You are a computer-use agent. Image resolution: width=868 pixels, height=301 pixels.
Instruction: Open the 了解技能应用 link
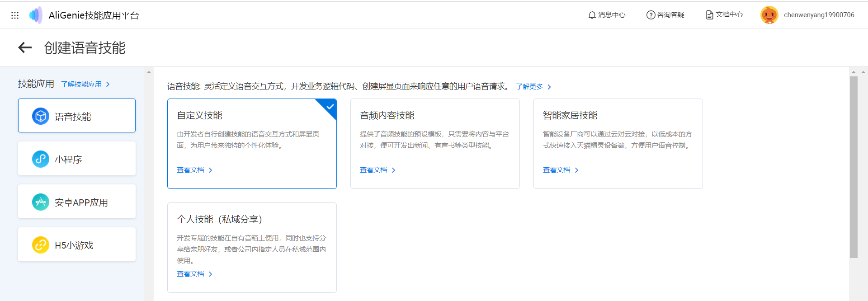pos(81,85)
